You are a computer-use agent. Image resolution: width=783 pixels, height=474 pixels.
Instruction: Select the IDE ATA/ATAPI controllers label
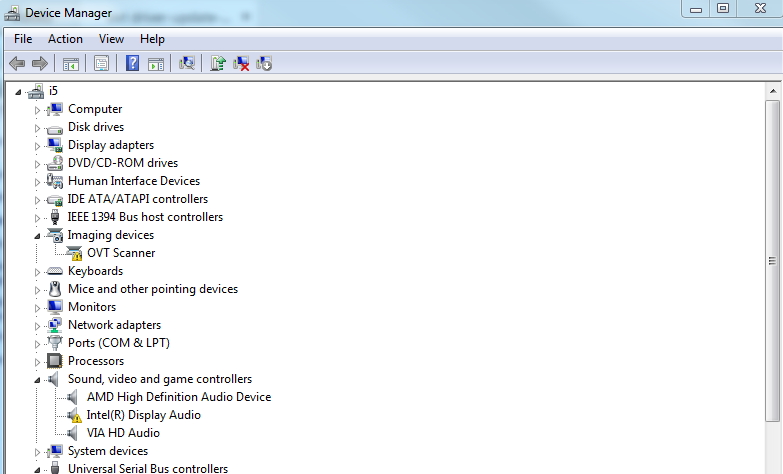click(137, 199)
